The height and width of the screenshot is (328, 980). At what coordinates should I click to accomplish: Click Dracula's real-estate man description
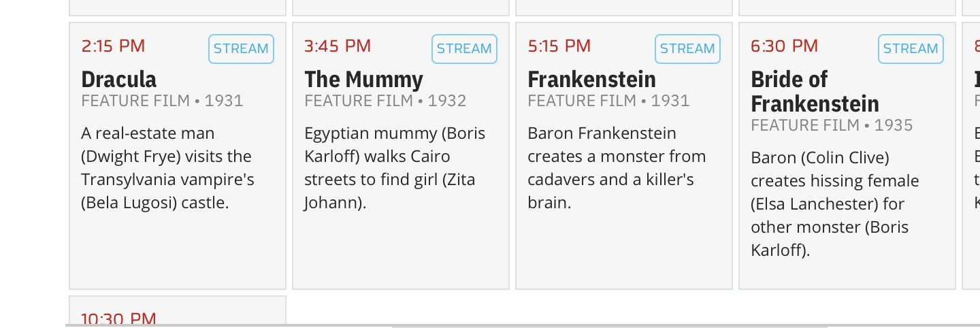point(167,168)
